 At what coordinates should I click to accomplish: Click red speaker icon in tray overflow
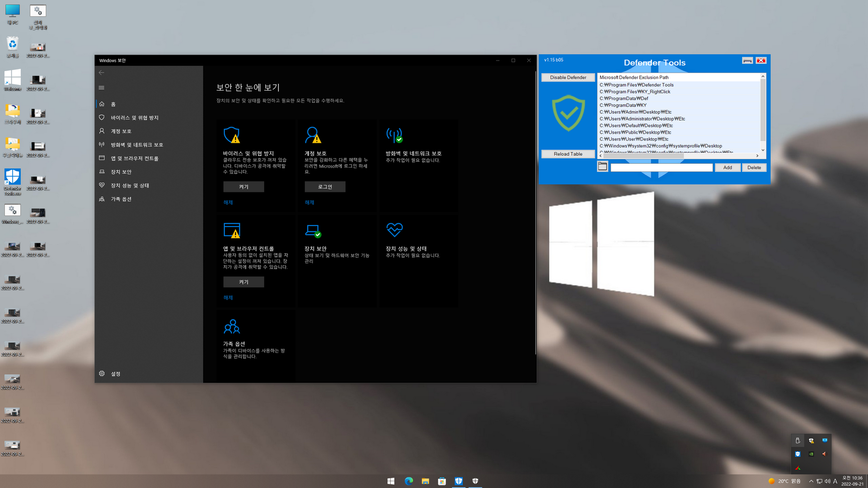click(x=824, y=454)
